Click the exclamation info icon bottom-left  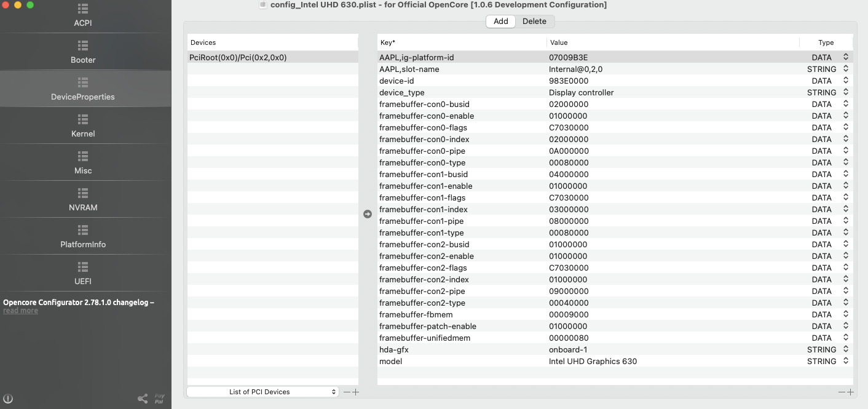click(x=9, y=399)
